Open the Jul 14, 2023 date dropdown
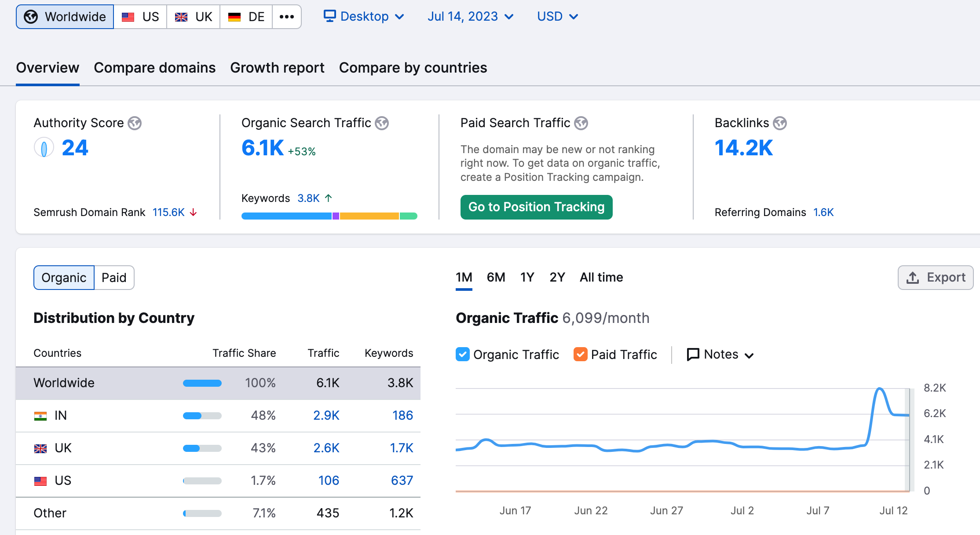 (x=471, y=17)
